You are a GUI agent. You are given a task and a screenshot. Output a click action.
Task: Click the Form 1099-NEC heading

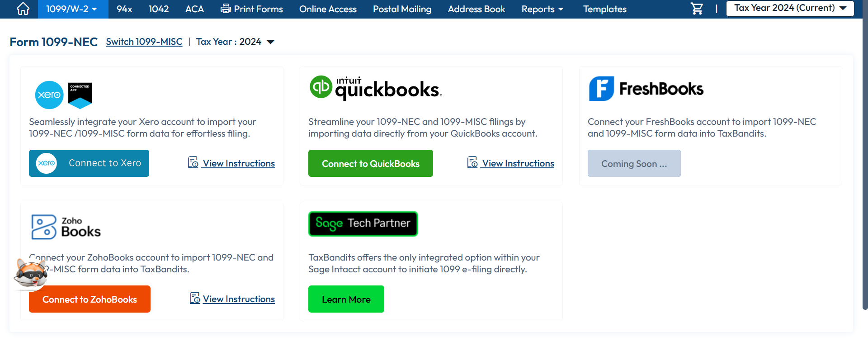(54, 42)
